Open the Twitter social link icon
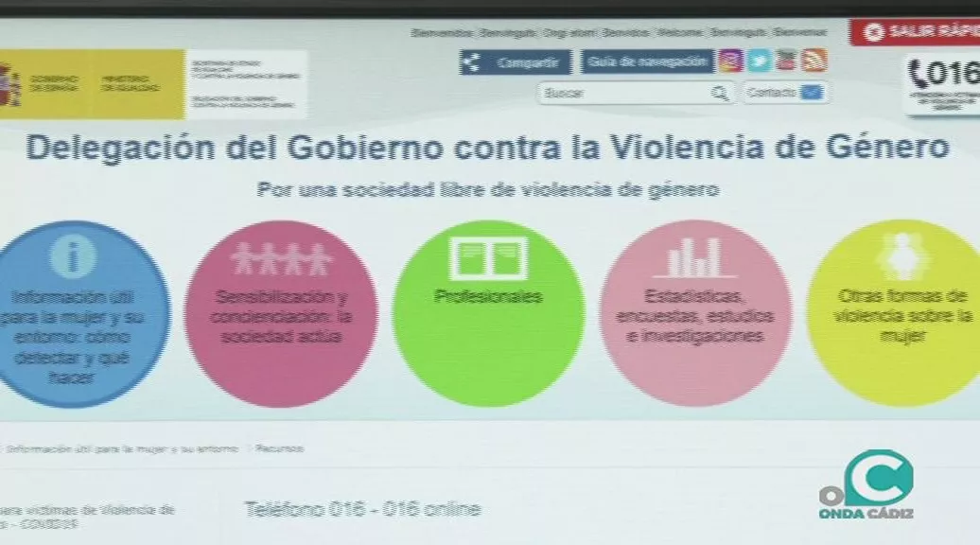 tap(758, 62)
